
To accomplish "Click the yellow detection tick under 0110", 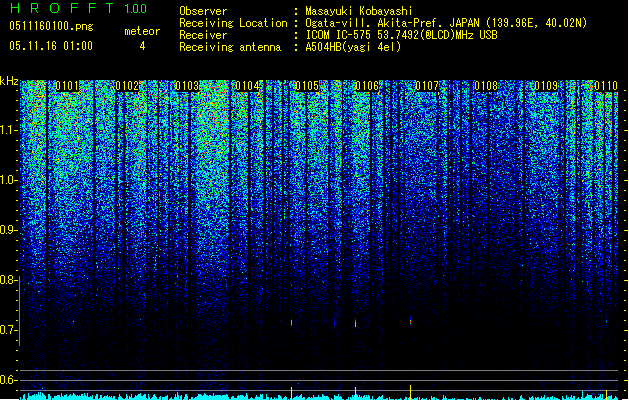I will [606, 394].
